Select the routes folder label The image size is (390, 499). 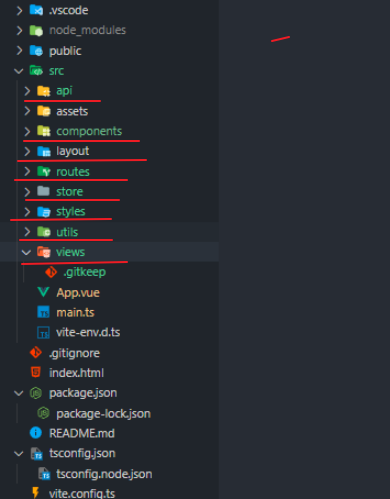[x=73, y=172]
